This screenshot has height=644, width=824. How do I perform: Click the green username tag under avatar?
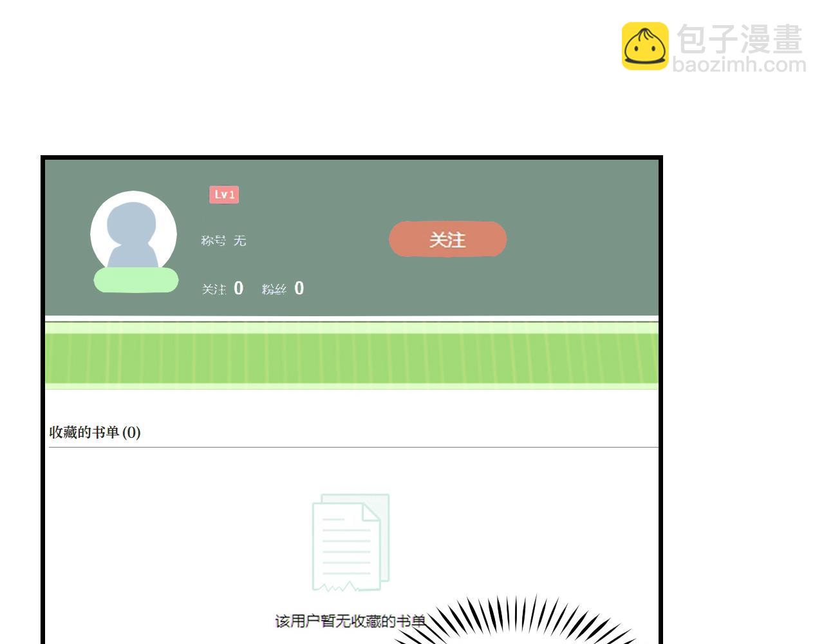(136, 281)
